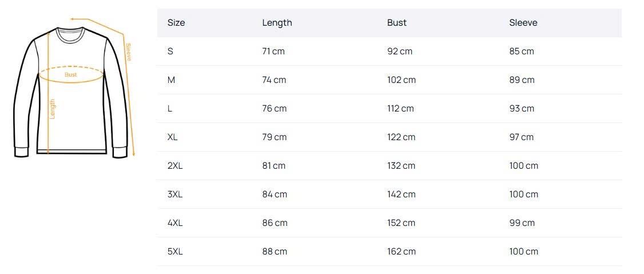Select the 2XL size row label
This screenshot has width=644, height=274.
[x=174, y=166]
